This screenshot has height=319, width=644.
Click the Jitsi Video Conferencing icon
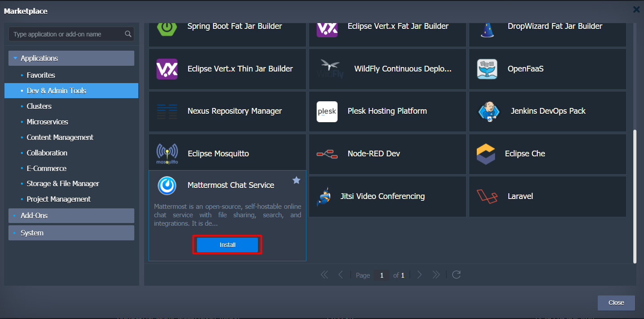(324, 196)
